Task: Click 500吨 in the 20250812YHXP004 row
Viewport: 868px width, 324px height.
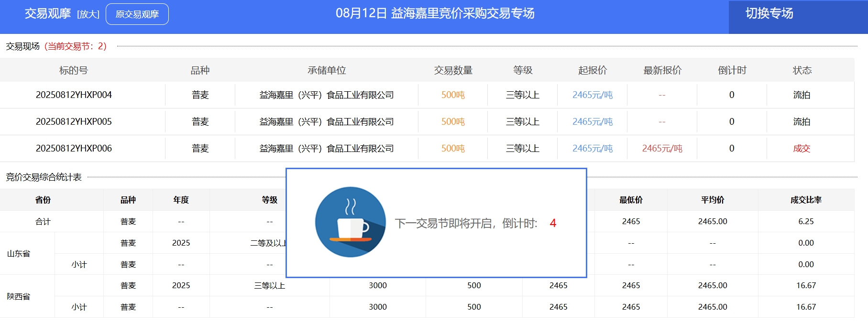Action: 453,95
